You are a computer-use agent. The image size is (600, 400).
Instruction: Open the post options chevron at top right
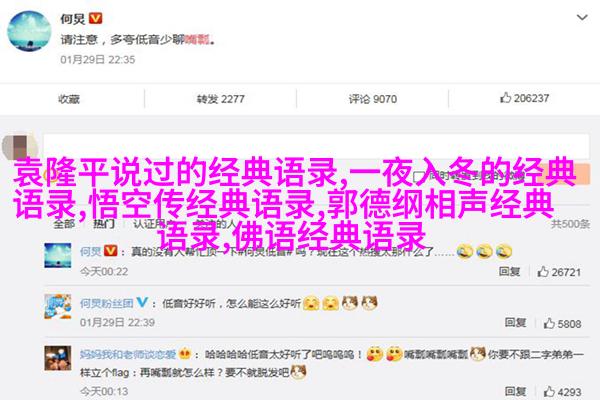[582, 18]
